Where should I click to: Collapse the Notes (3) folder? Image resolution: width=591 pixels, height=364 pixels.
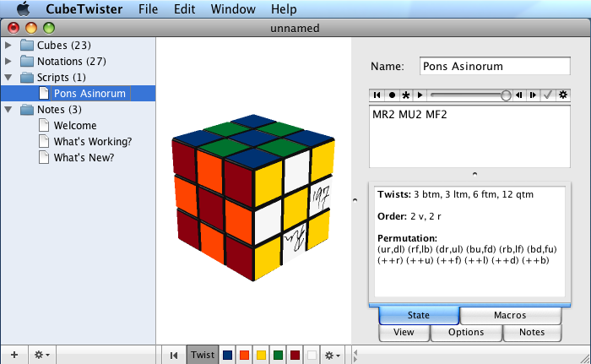8,110
